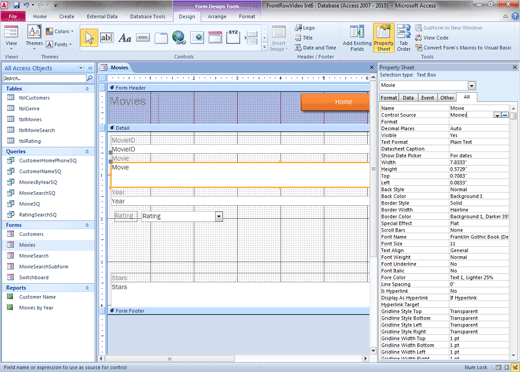Image resolution: width=520 pixels, height=372 pixels.
Task: Select the Page Break control
Action: [251, 38]
